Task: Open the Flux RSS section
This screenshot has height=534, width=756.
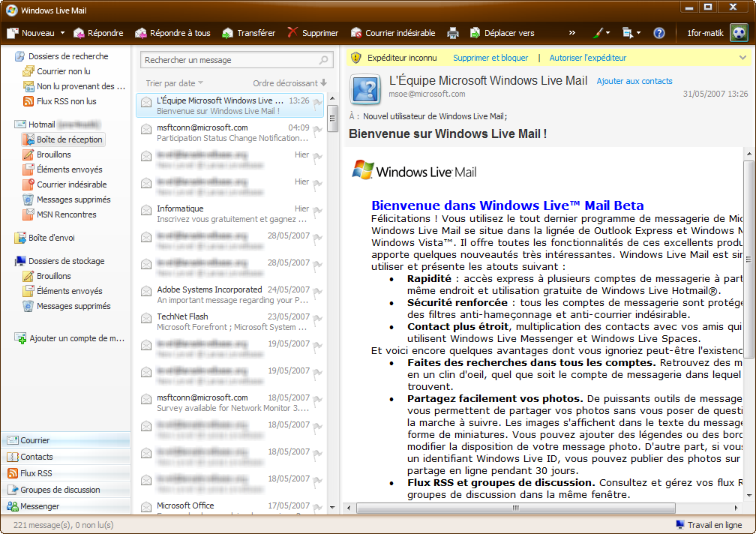Action: pyautogui.click(x=36, y=473)
